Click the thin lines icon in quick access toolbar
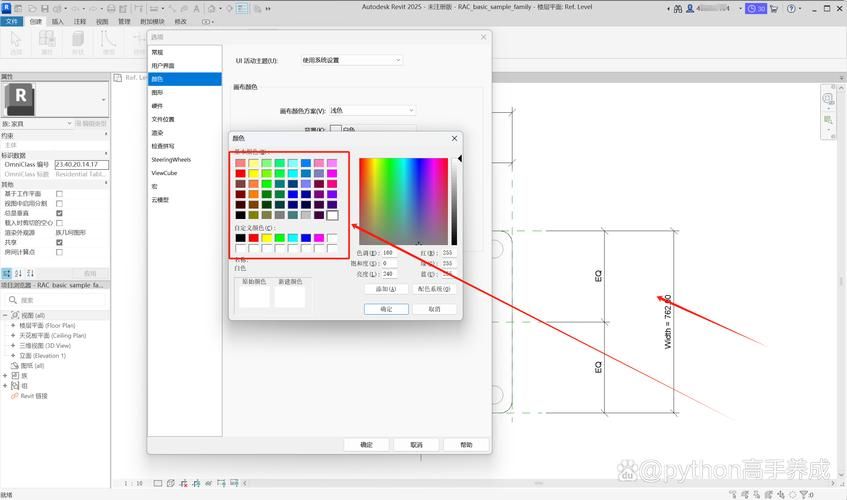The height and width of the screenshot is (500, 847). click(242, 9)
